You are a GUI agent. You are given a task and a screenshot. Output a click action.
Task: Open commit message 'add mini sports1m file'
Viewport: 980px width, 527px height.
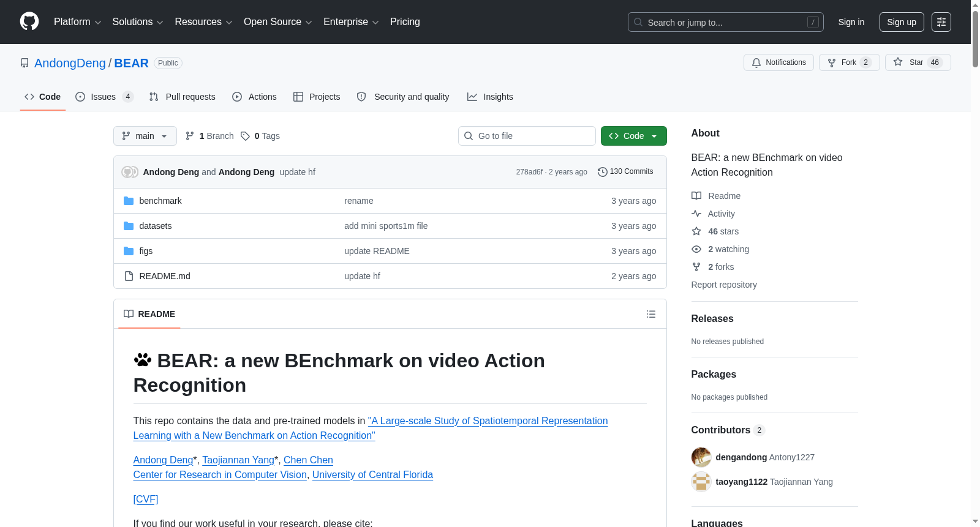[386, 226]
